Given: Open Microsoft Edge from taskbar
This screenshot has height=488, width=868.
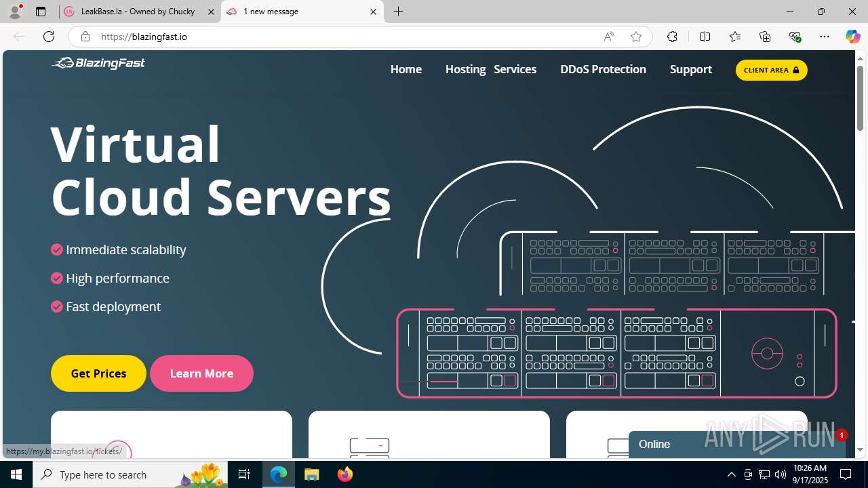Looking at the screenshot, I should click(279, 474).
